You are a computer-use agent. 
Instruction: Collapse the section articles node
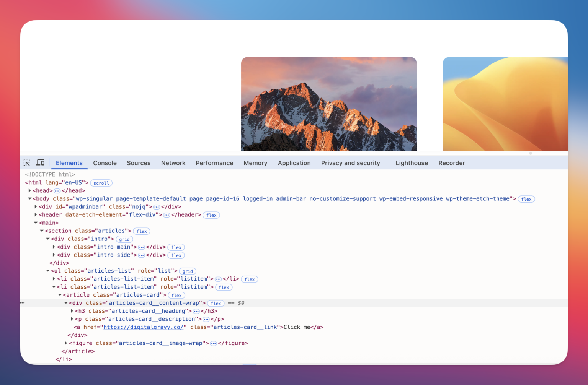click(x=42, y=231)
